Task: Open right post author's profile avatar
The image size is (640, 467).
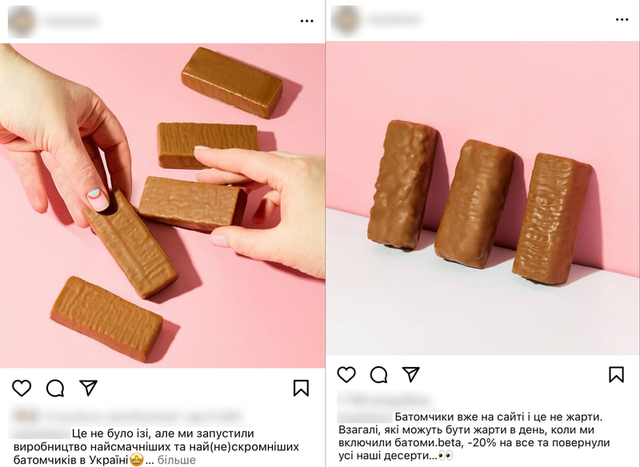Action: tap(346, 20)
